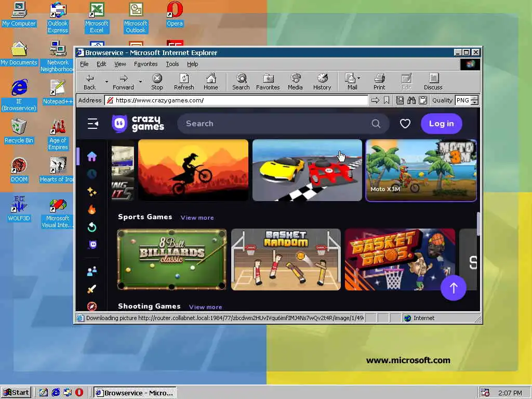This screenshot has height=399, width=532.
Task: Launch Opera from quick launch bar
Action: (79, 393)
